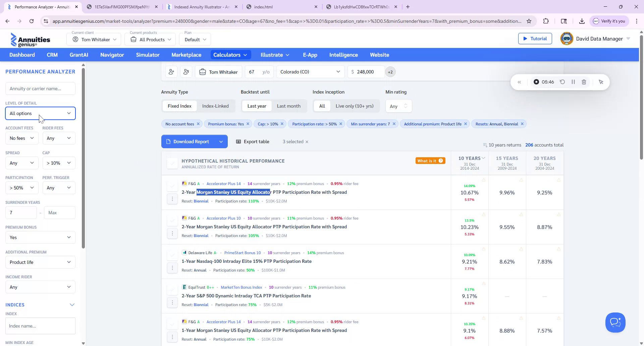Click the three-dot menu on Accelerator Plus 14 row

pos(172,198)
